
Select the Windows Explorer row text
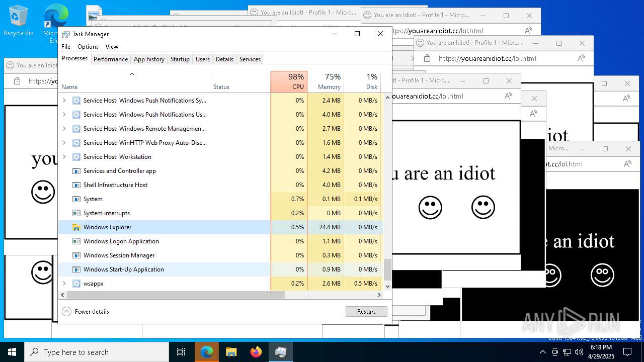point(107,227)
